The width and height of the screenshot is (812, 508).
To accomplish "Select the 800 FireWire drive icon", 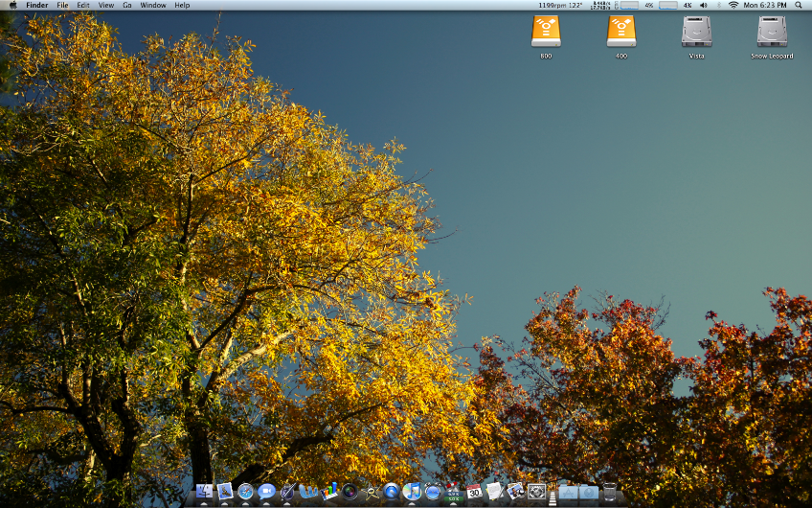I will (546, 33).
